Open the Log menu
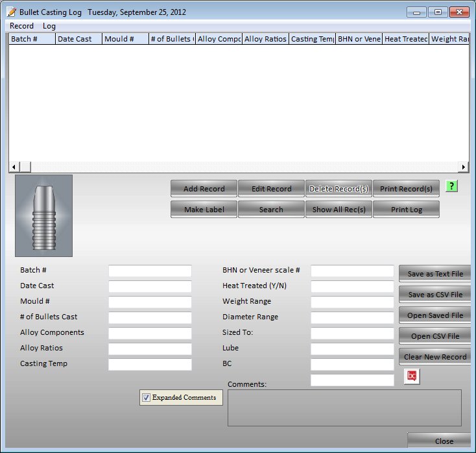Viewport: 476px width, 453px height. coord(49,26)
